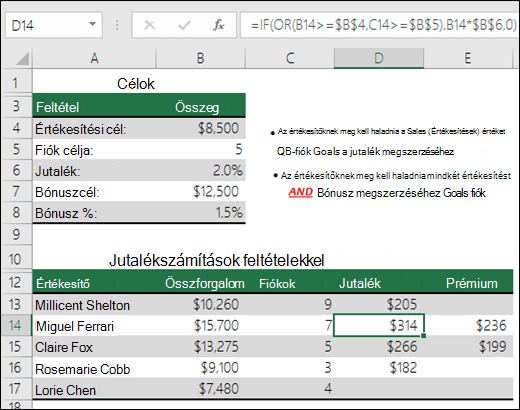The image size is (520, 410).
Task: Select column E header
Action: (468, 58)
